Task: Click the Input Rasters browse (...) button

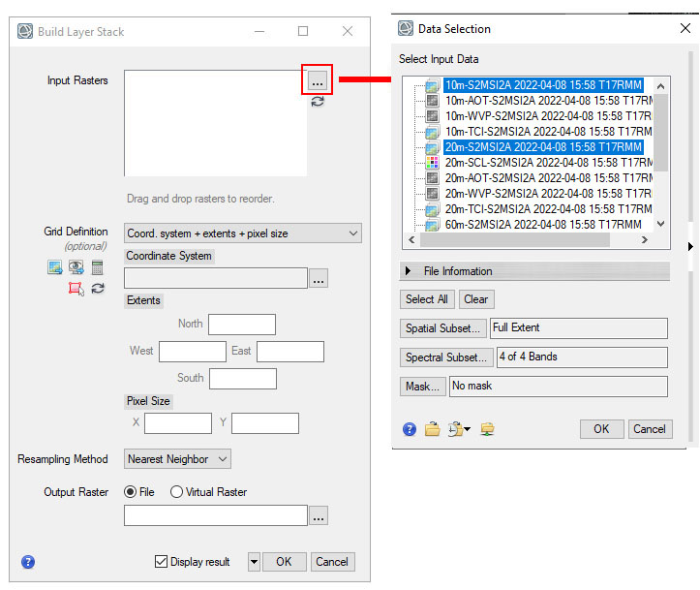Action: tap(318, 80)
